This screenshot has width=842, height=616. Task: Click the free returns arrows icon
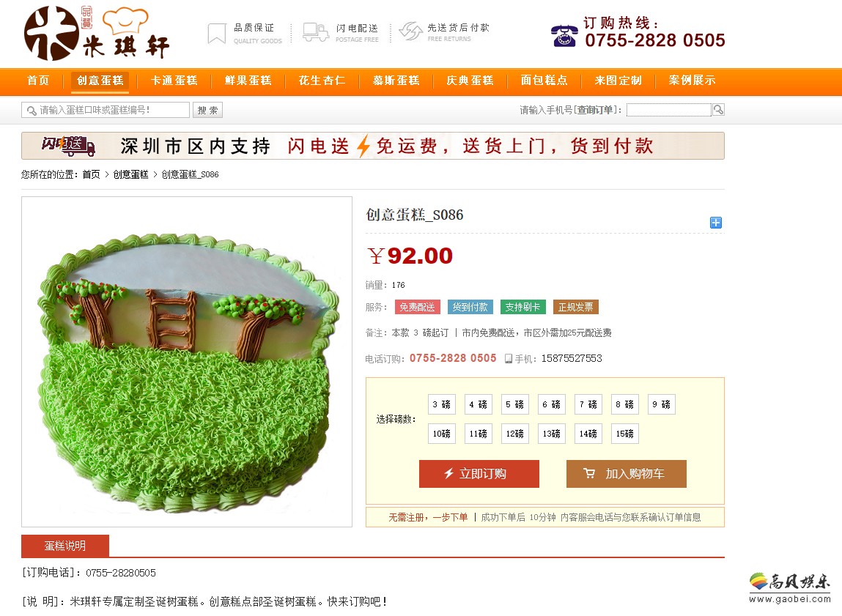[x=411, y=31]
